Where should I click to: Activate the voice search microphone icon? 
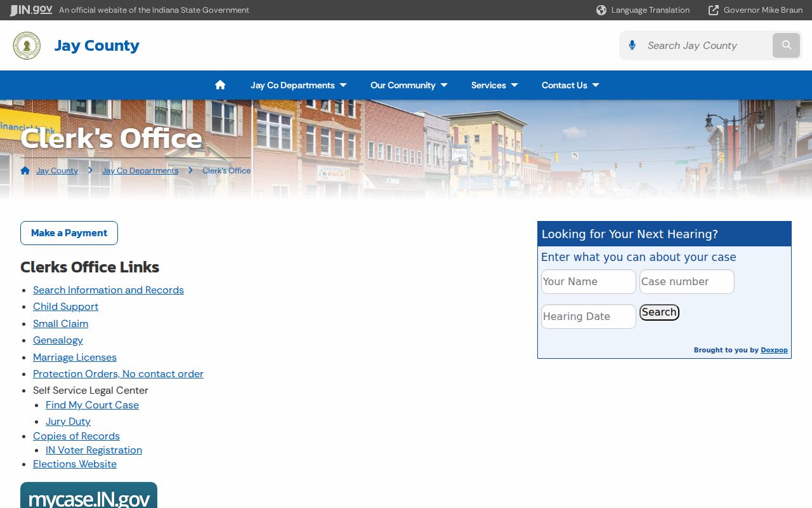(x=632, y=45)
